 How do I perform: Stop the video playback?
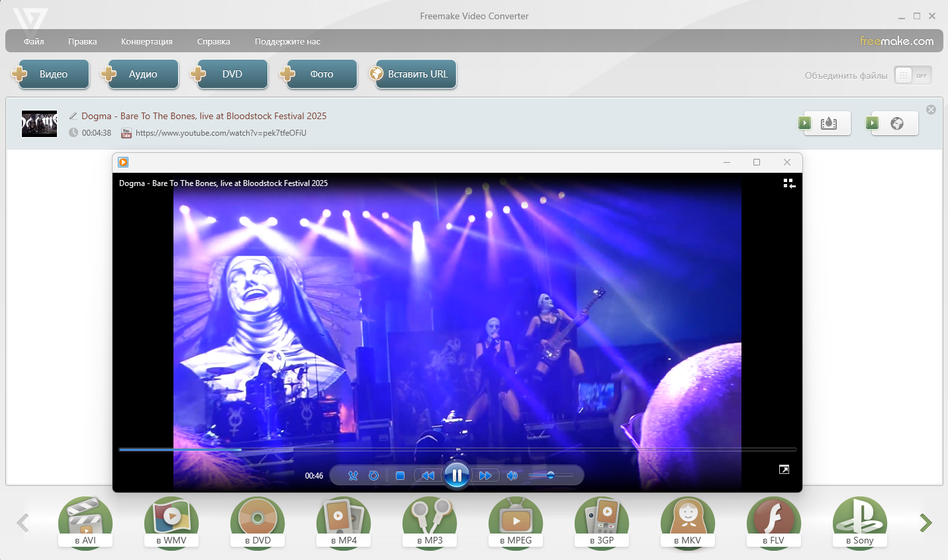[400, 475]
